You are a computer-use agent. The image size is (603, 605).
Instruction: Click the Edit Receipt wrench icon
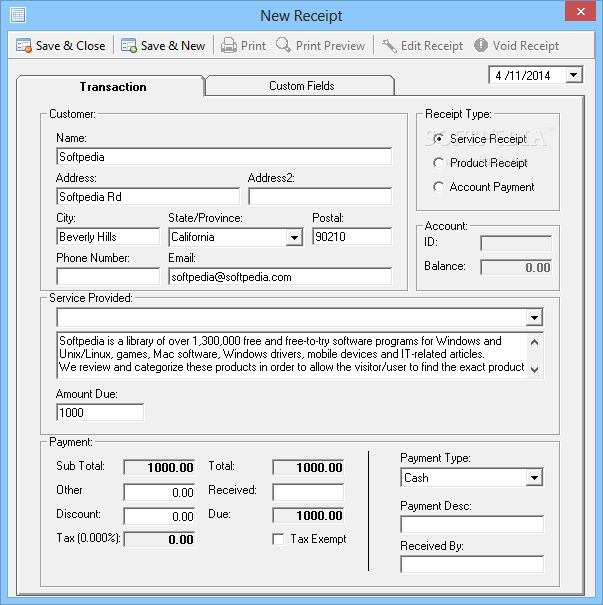389,46
